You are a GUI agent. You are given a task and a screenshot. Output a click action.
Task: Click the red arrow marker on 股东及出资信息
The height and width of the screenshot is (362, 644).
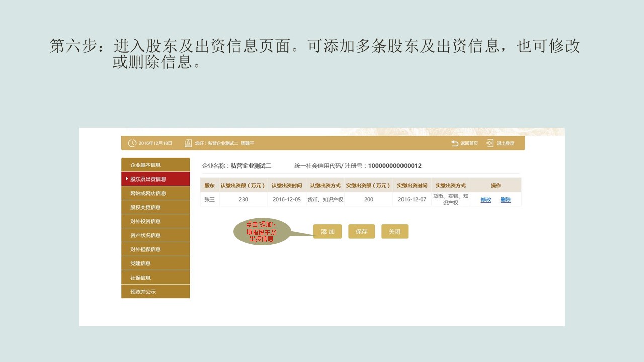coord(126,178)
